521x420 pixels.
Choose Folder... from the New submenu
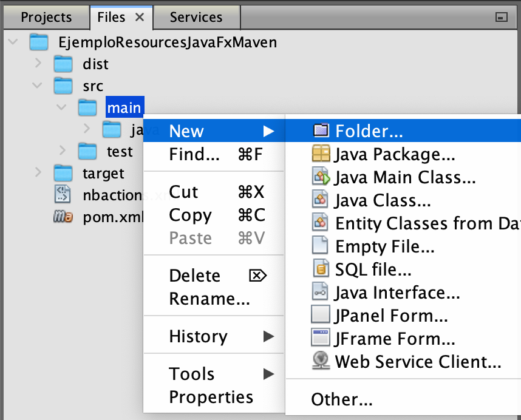click(369, 131)
